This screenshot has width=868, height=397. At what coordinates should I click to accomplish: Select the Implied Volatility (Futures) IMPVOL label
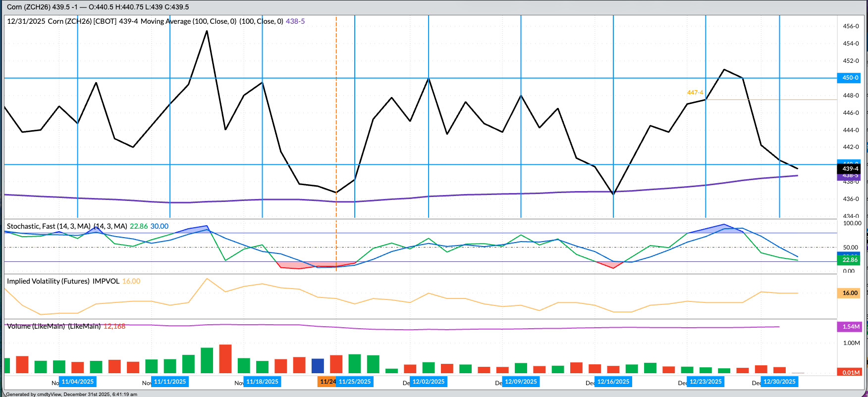click(63, 281)
